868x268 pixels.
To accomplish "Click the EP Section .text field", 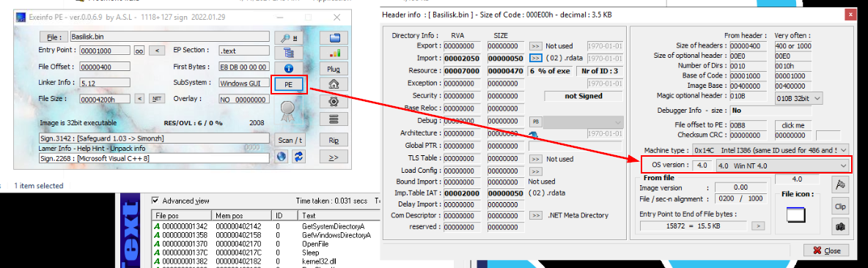I will click(x=243, y=51).
